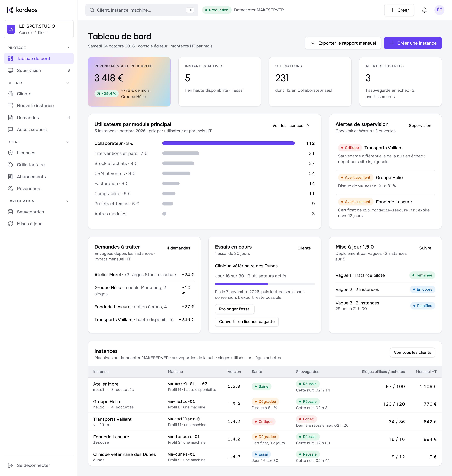Viewport: 452px width, 476px height.
Task: Open Supervision from the sidebar monitor icon
Action: click(x=10, y=70)
